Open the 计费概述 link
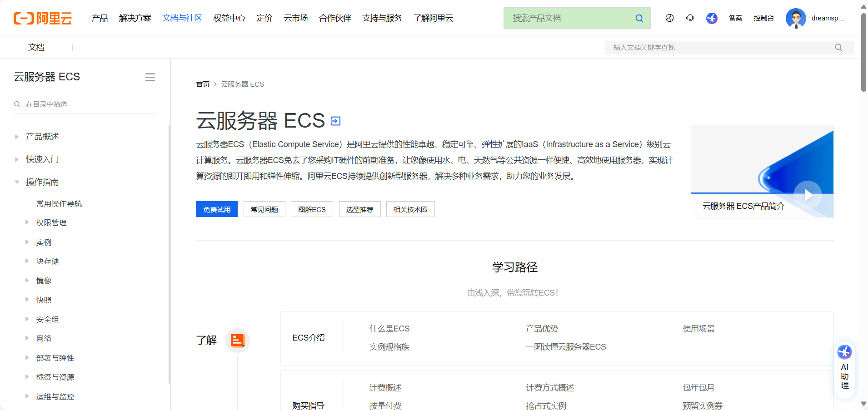The height and width of the screenshot is (410, 868). (385, 388)
